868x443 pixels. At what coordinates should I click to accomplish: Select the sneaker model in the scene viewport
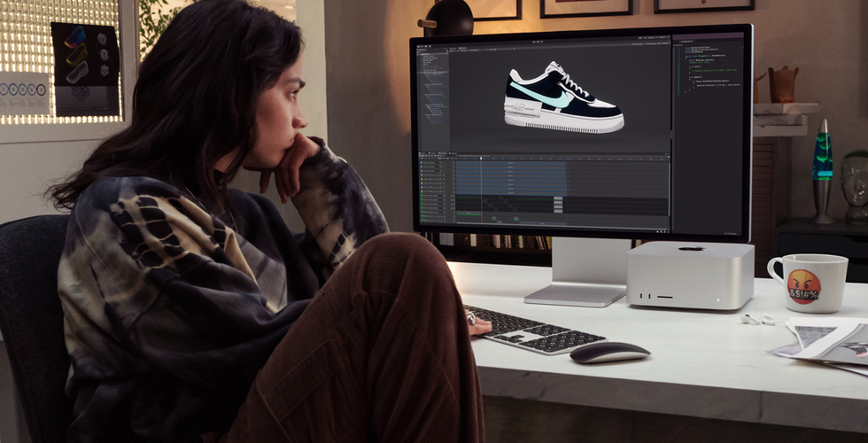click(563, 98)
